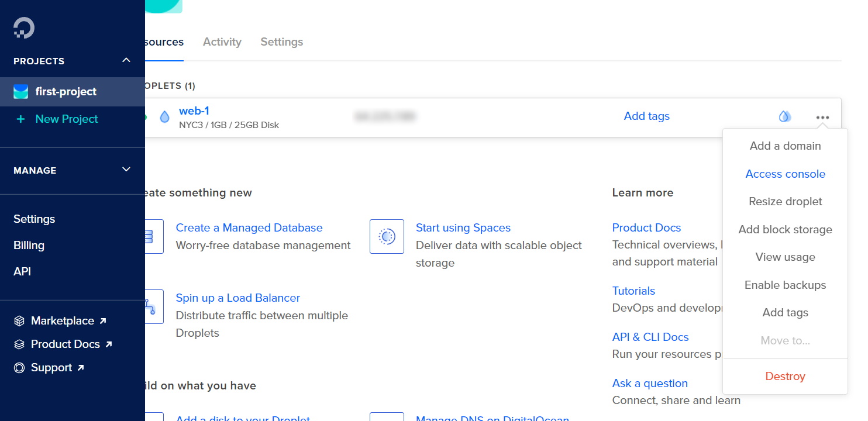
Task: Switch to the Activity tab
Action: click(222, 42)
